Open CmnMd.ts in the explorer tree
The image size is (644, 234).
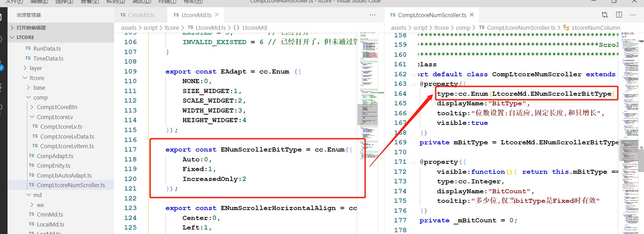click(x=50, y=214)
